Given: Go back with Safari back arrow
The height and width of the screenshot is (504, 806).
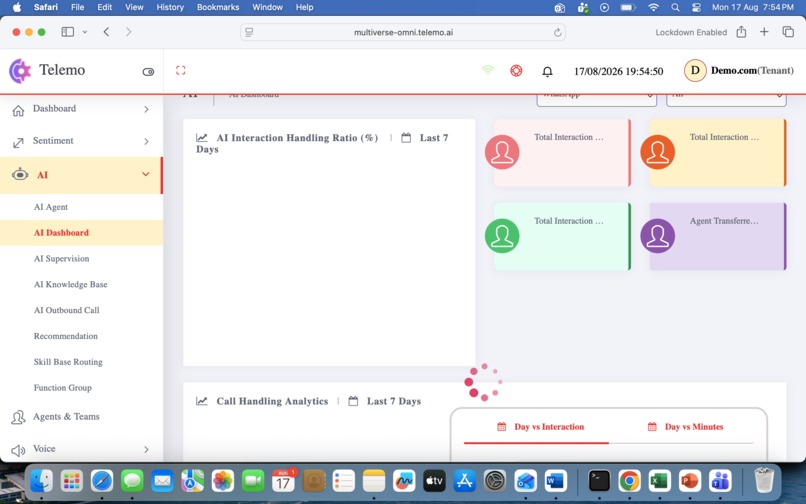Looking at the screenshot, I should 106,32.
